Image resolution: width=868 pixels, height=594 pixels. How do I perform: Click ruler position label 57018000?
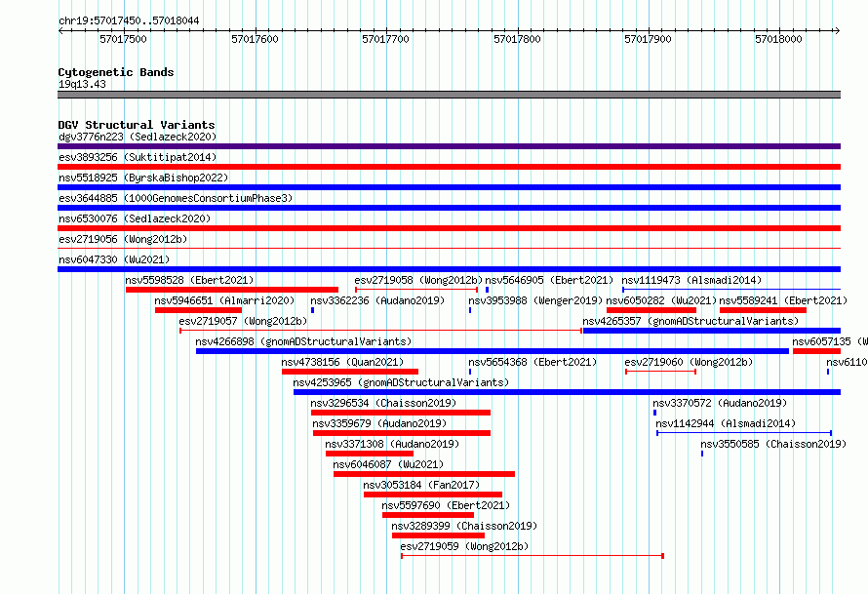point(778,39)
